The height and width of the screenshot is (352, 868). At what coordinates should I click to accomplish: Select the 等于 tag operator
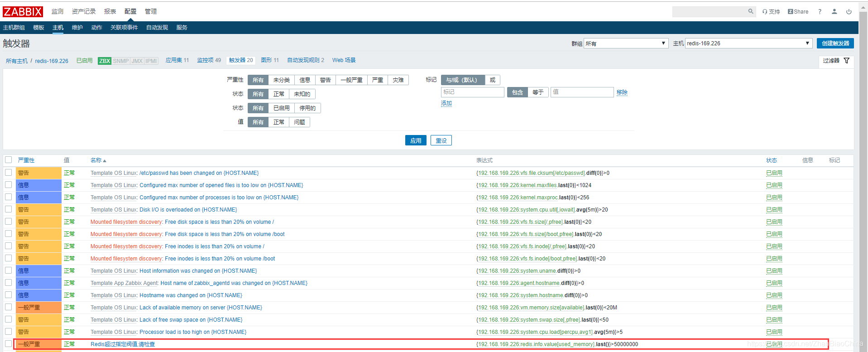[538, 92]
